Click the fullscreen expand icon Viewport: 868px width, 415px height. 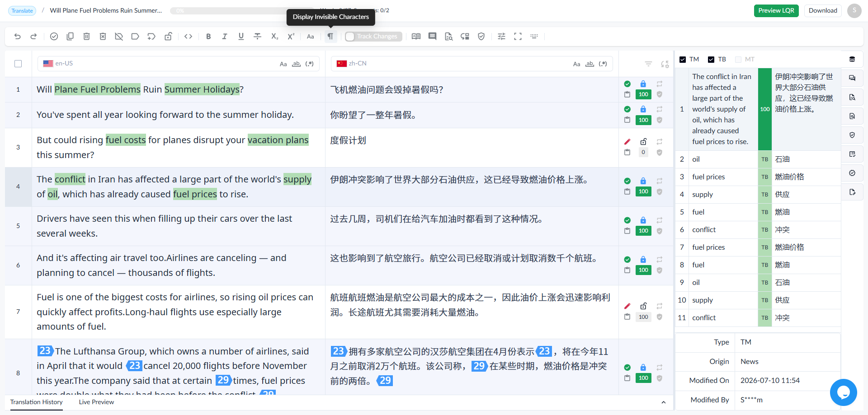[x=518, y=37]
